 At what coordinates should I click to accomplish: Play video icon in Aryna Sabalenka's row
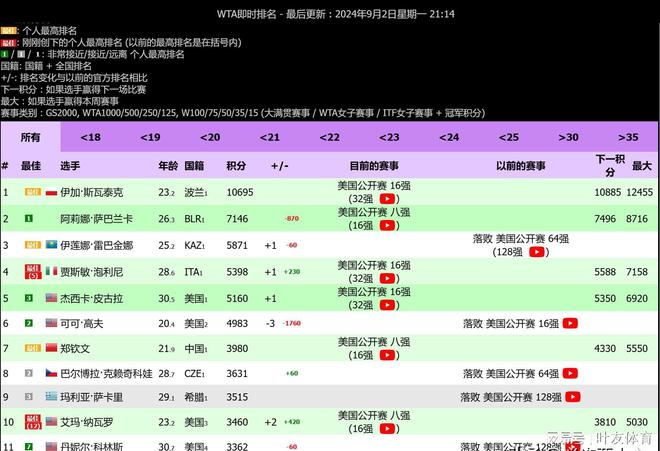387,225
